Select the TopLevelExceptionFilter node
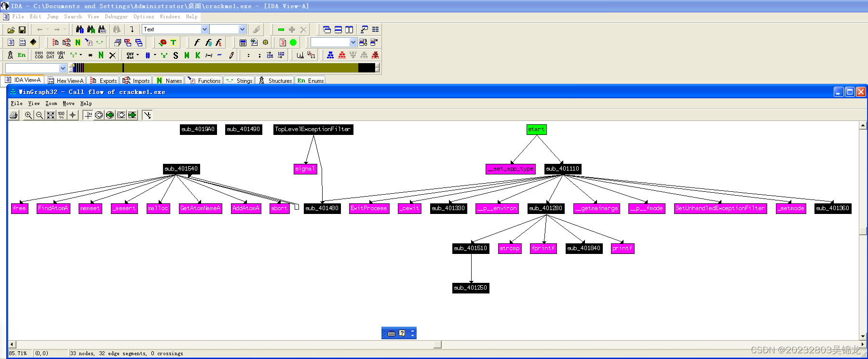 tap(313, 129)
